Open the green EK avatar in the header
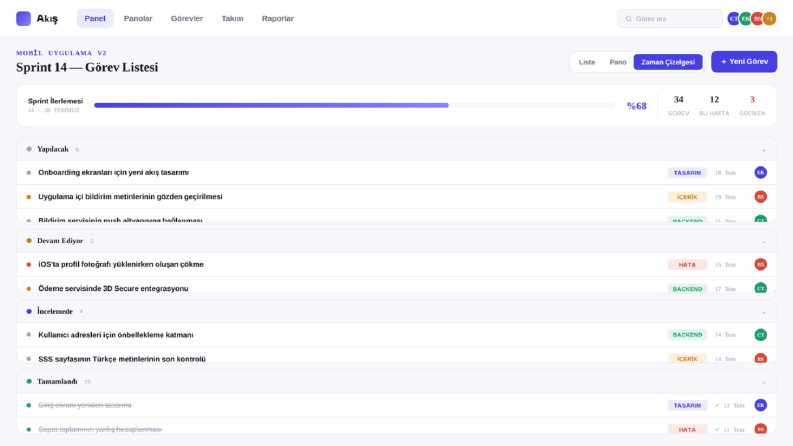Screen dimensions: 793x446 click(x=745, y=19)
